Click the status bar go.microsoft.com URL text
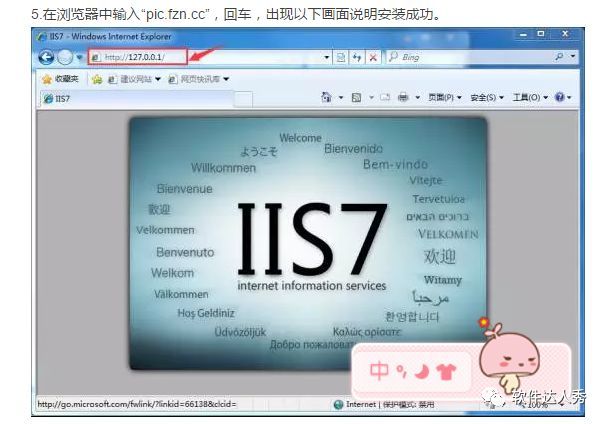The image size is (606, 424). click(x=137, y=404)
